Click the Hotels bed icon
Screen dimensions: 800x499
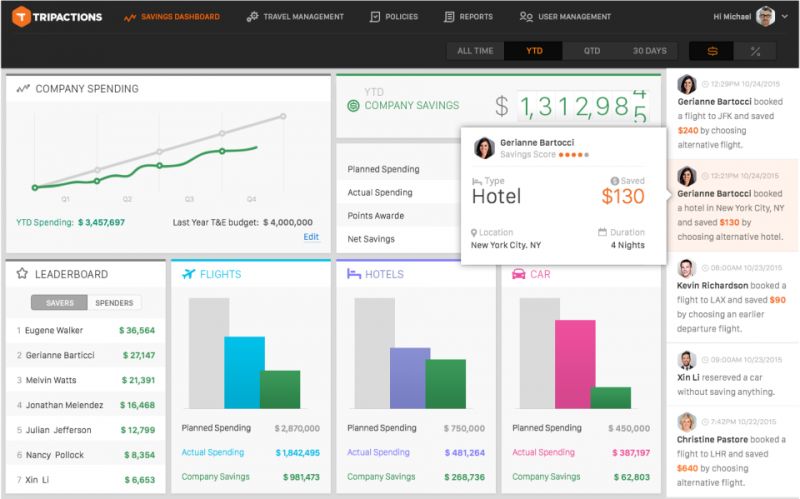353,274
